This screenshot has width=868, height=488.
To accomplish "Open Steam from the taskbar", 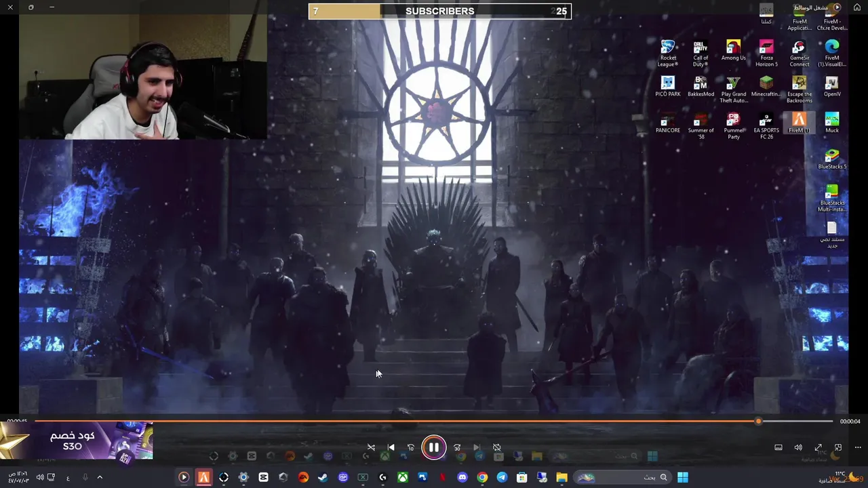I will (323, 477).
